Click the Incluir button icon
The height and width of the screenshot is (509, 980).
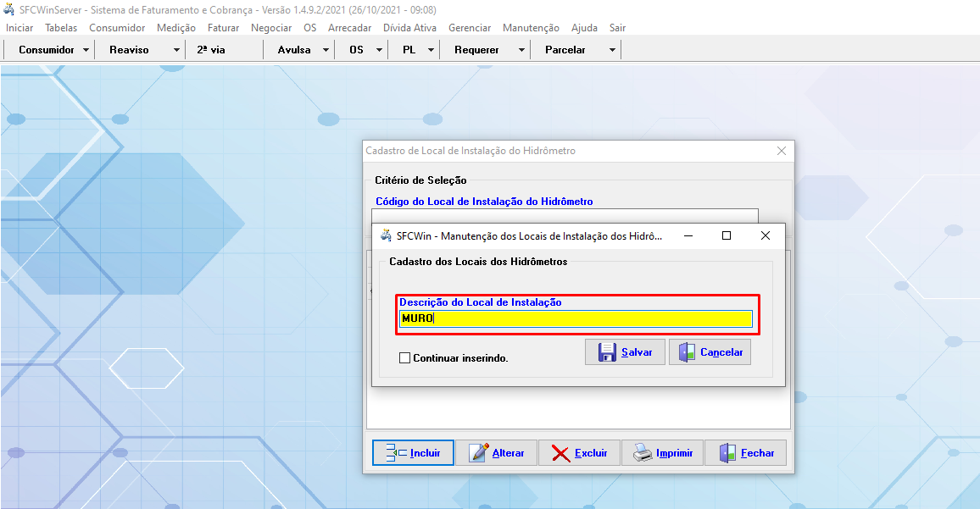[x=396, y=453]
